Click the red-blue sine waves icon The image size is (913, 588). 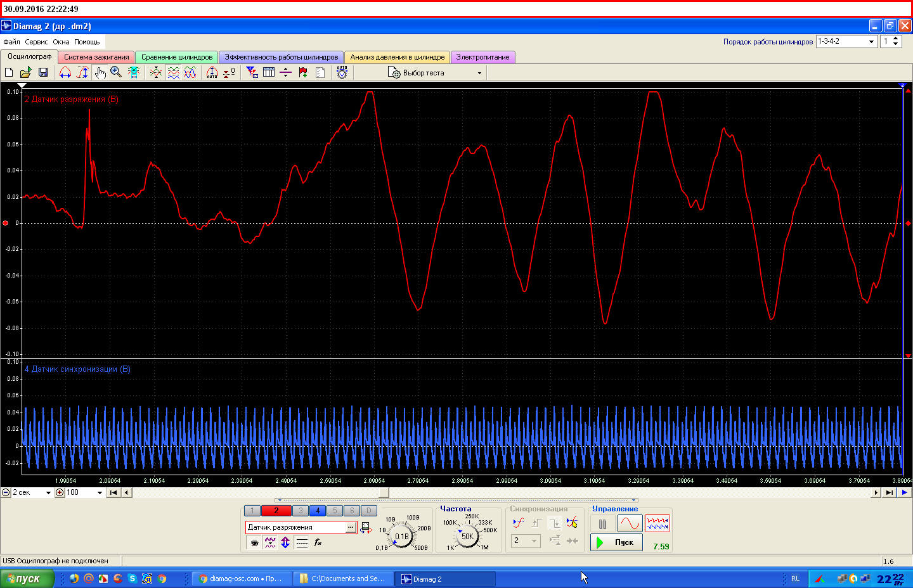190,72
